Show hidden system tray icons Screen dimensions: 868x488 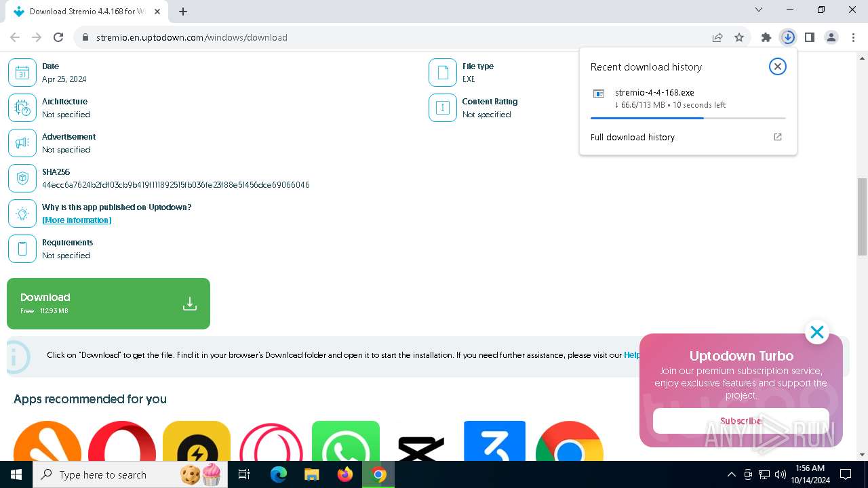[731, 474]
